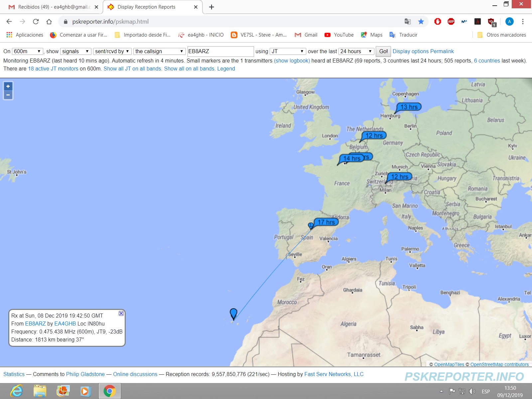532x399 pixels.
Task: Select the 17 hrs marker in Spain
Action: 326,222
